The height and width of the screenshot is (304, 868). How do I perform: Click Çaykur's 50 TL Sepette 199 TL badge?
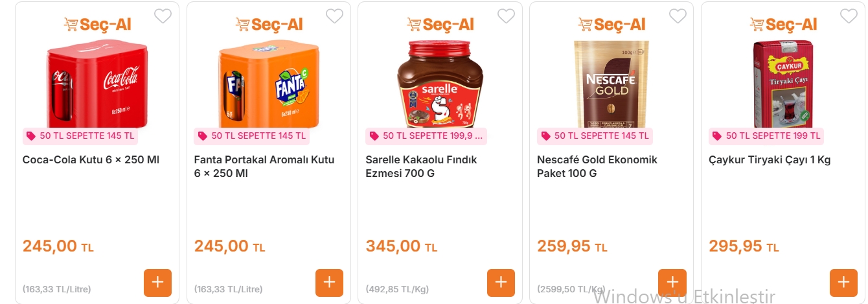(x=767, y=136)
